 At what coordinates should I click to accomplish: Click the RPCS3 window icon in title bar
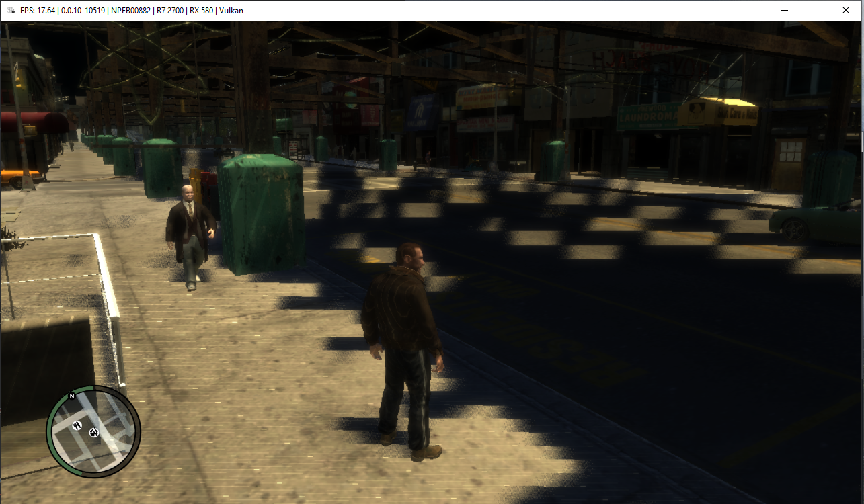[10, 10]
